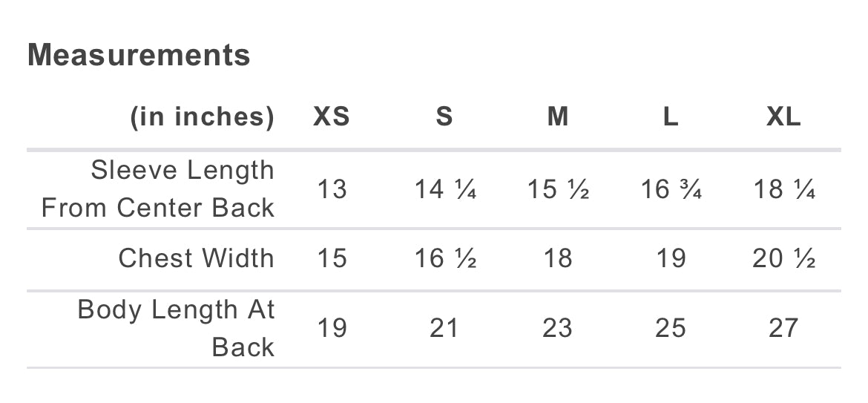The image size is (868, 403).
Task: Select the 16 ½ chest width cell
Action: pyautogui.click(x=445, y=258)
